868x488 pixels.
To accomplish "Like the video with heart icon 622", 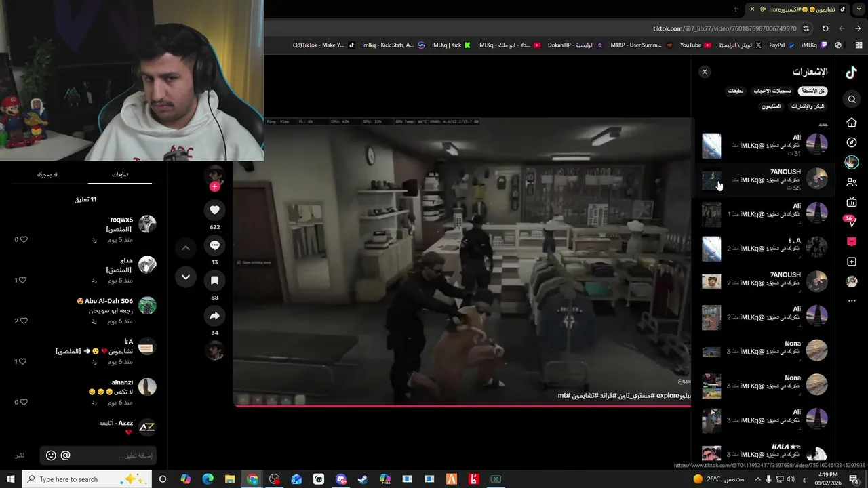I will [x=214, y=210].
